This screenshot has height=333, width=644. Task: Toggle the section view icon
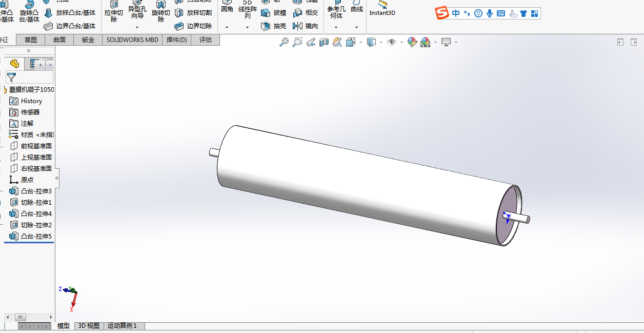pyautogui.click(x=324, y=43)
